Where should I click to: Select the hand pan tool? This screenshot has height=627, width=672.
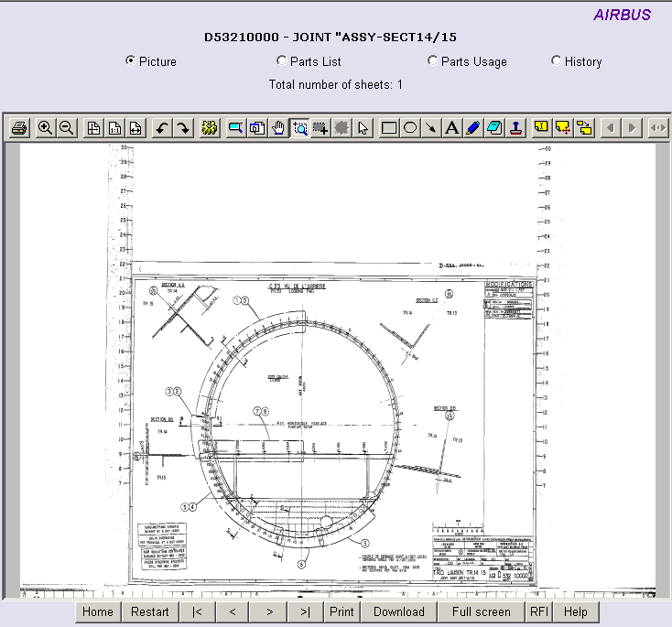[x=278, y=128]
